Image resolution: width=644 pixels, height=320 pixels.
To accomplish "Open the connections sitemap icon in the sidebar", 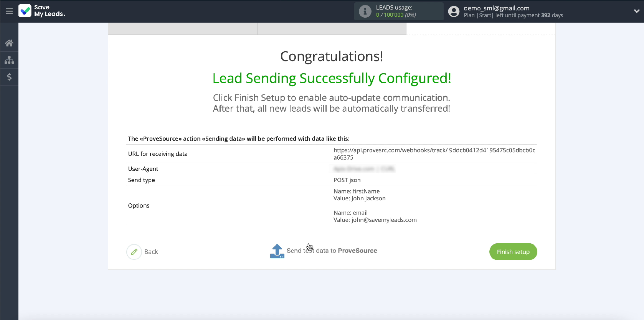I will pyautogui.click(x=9, y=60).
